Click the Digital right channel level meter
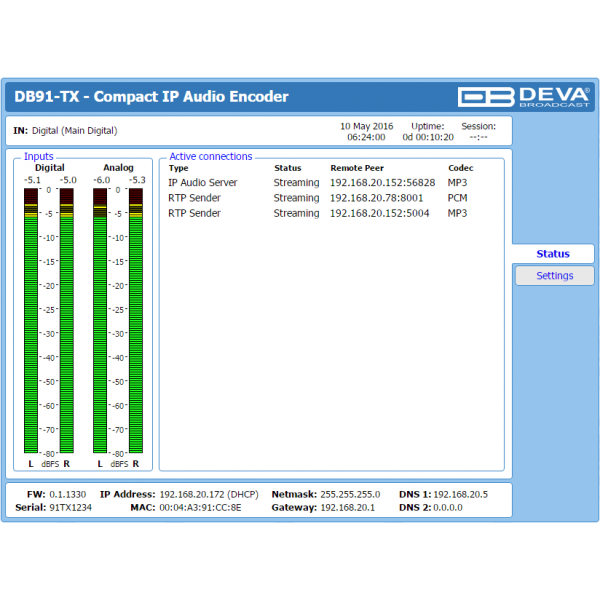This screenshot has height=600, width=600. [67, 321]
